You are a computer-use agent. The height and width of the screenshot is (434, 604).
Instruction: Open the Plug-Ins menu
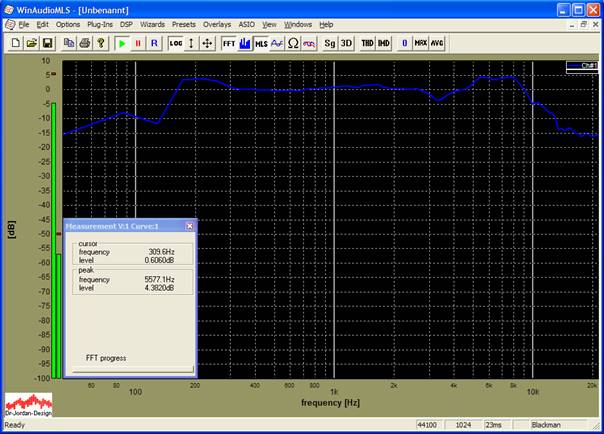pyautogui.click(x=100, y=24)
